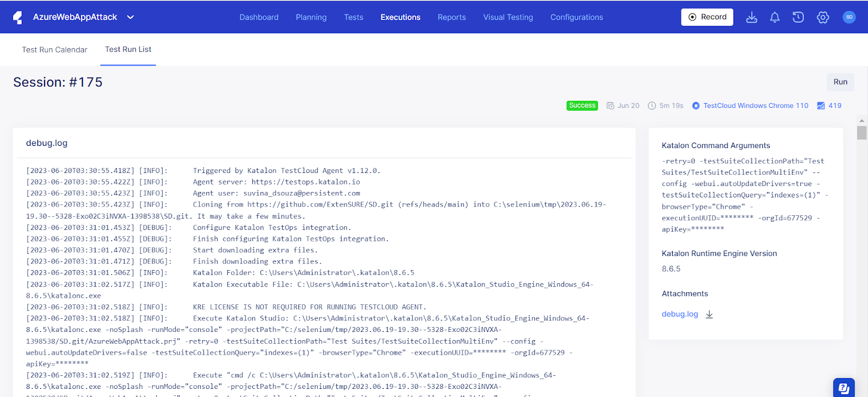Click the chart icon beside 419
This screenshot has height=397, width=868.
click(x=821, y=106)
